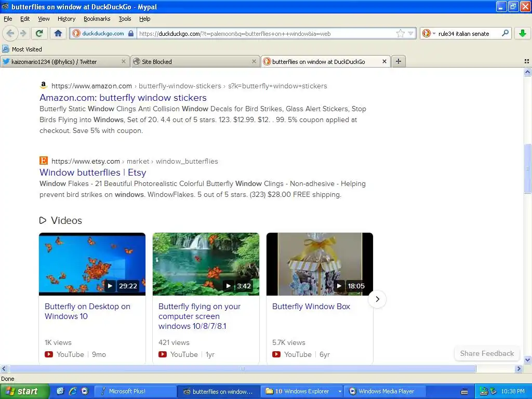Click the horizontal scrollbar right arrow

(x=518, y=368)
